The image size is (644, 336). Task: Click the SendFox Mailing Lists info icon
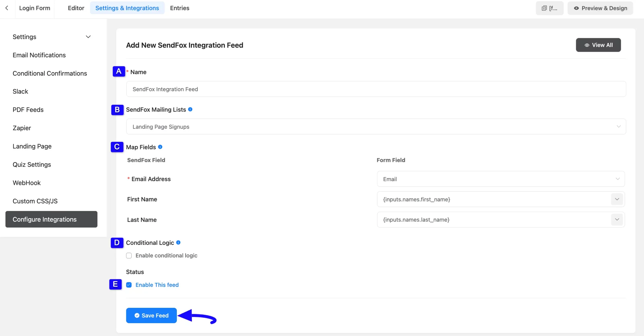tap(190, 109)
